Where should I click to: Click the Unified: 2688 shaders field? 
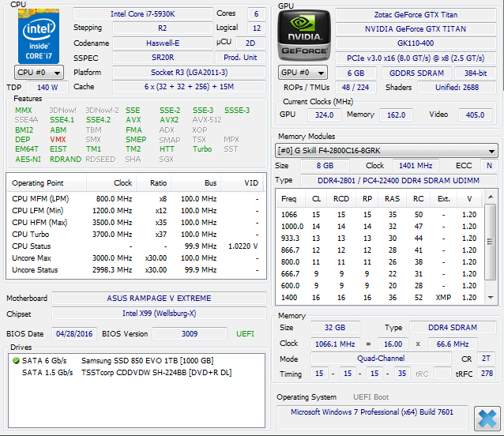tap(457, 87)
